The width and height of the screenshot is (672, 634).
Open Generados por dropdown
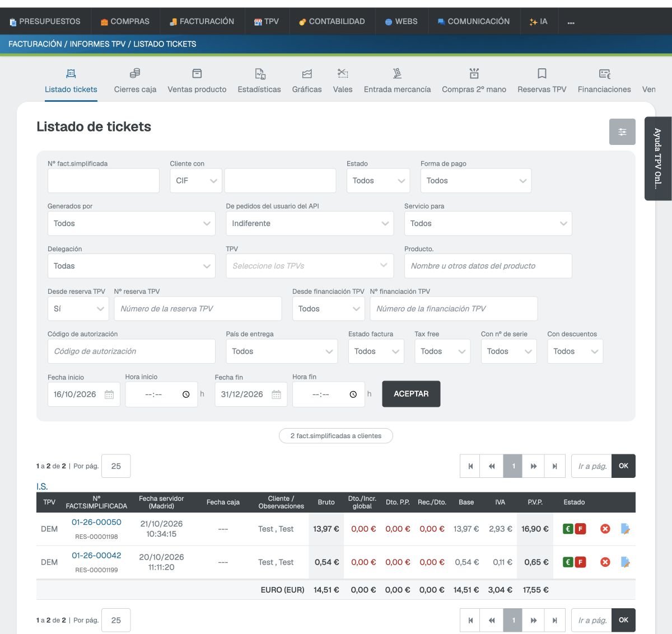[x=132, y=223]
